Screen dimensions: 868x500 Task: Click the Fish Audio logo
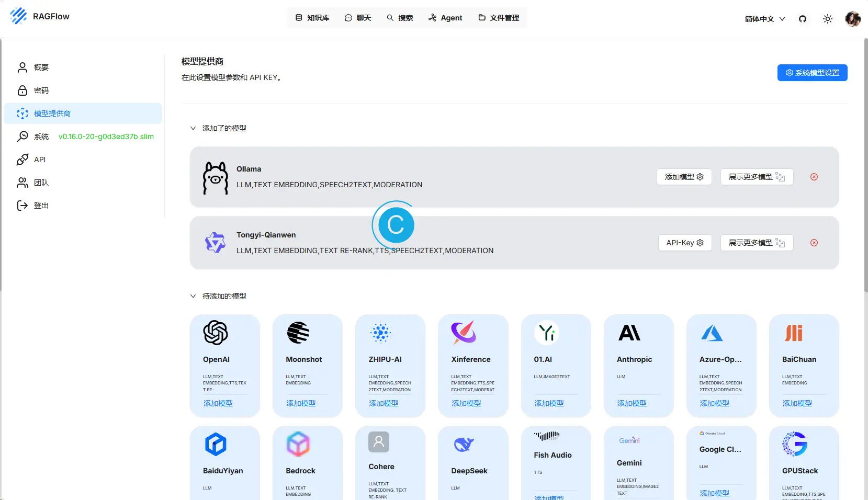pyautogui.click(x=547, y=436)
